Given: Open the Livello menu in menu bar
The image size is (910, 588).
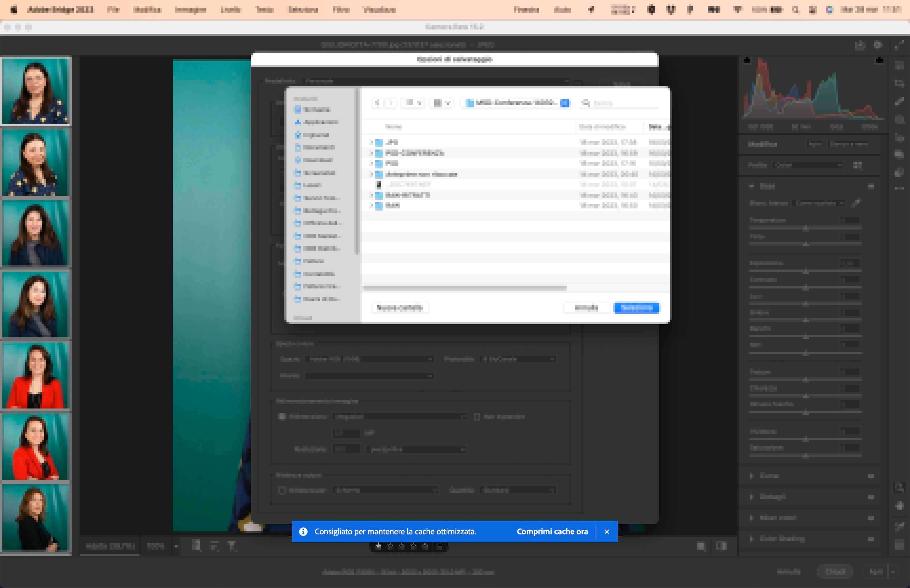Looking at the screenshot, I should coord(231,10).
